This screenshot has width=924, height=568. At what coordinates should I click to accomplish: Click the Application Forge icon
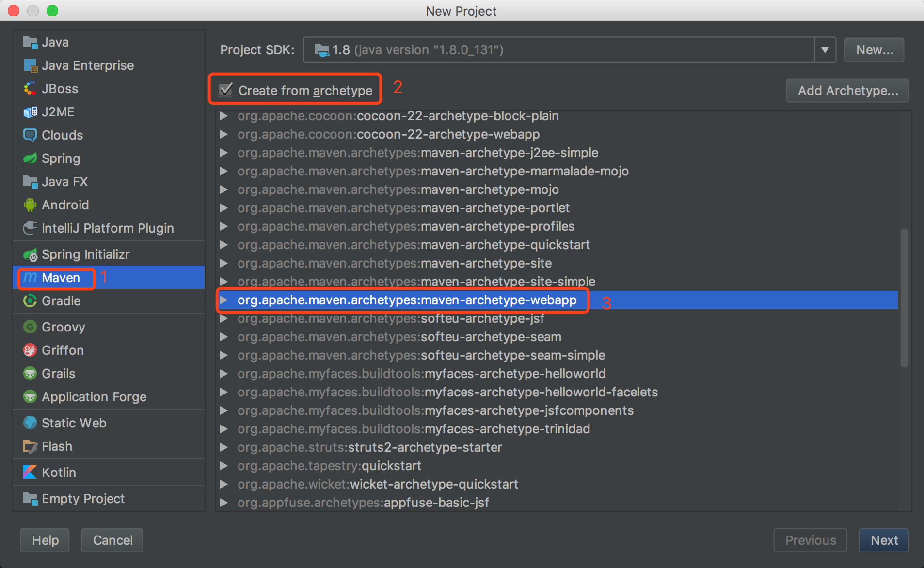(30, 397)
